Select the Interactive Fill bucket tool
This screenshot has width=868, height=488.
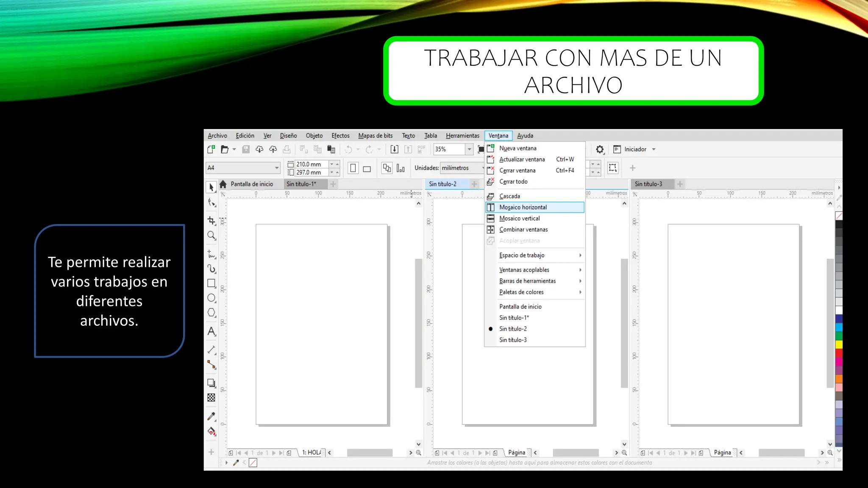point(211,431)
